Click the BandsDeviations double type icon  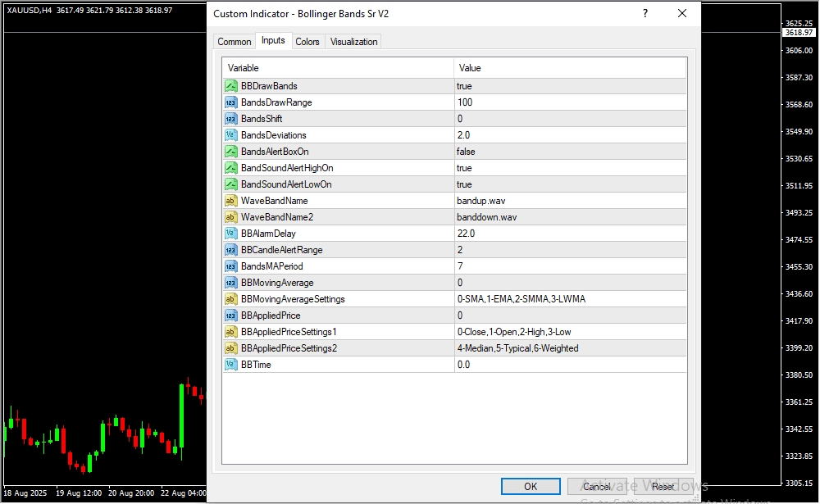click(230, 135)
